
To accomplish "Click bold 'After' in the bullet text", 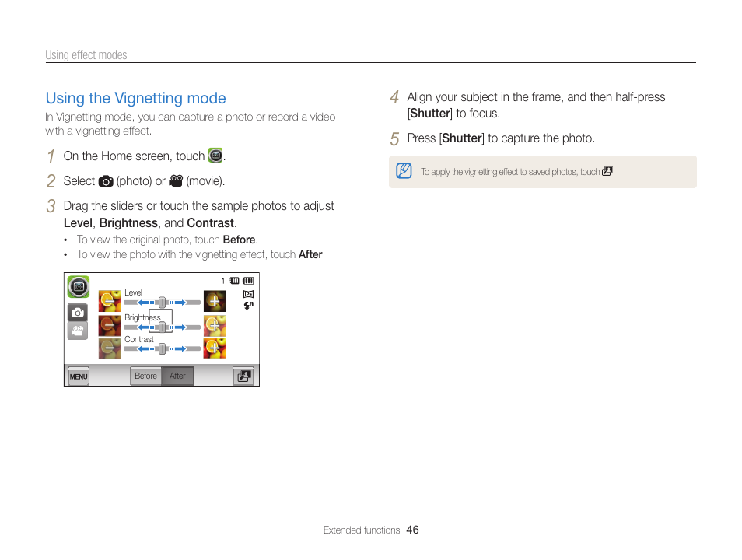I will click(x=310, y=254).
